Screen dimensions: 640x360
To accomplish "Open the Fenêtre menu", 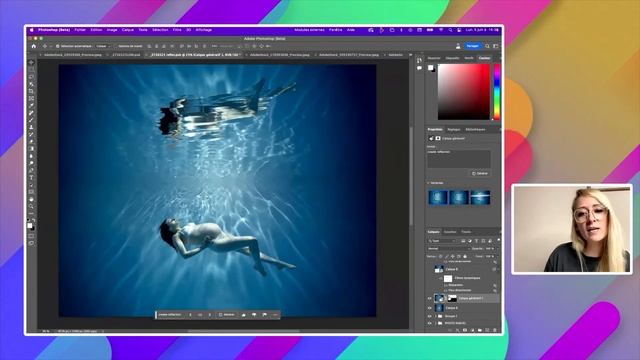I will coord(336,30).
